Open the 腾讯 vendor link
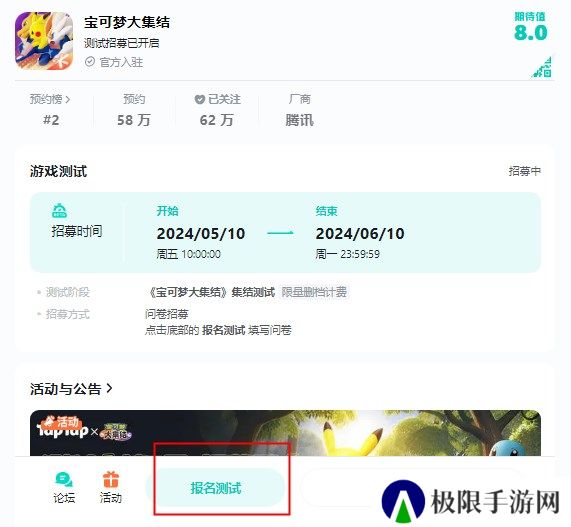 pos(299,120)
